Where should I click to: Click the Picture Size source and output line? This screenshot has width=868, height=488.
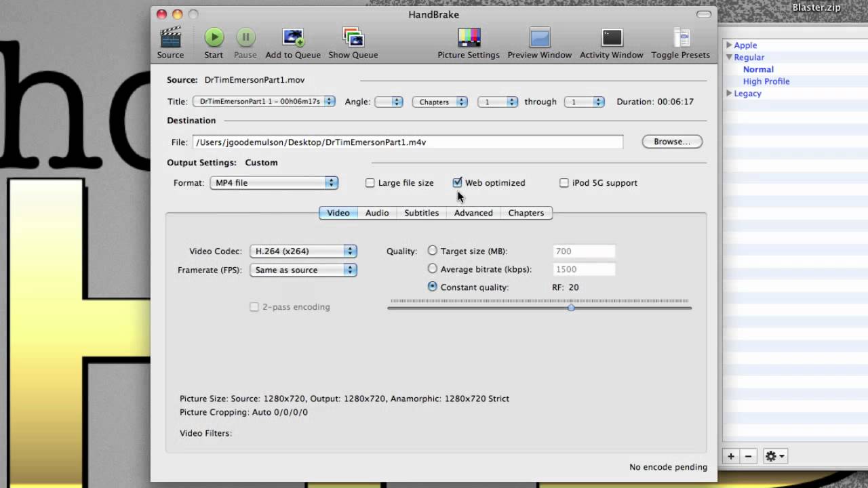click(x=344, y=399)
